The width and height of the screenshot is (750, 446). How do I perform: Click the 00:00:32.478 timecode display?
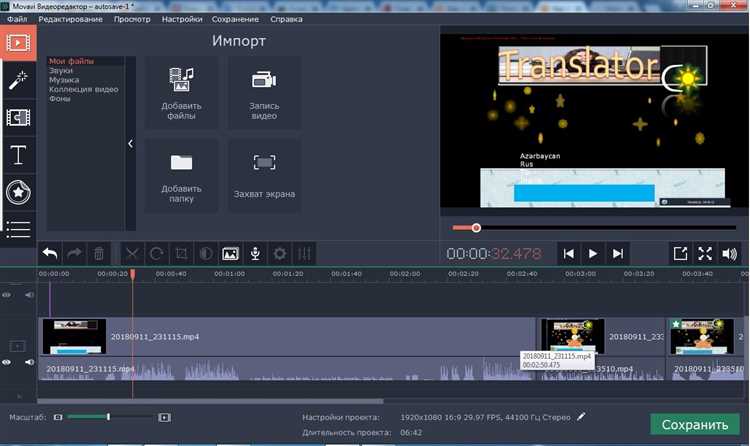click(494, 254)
